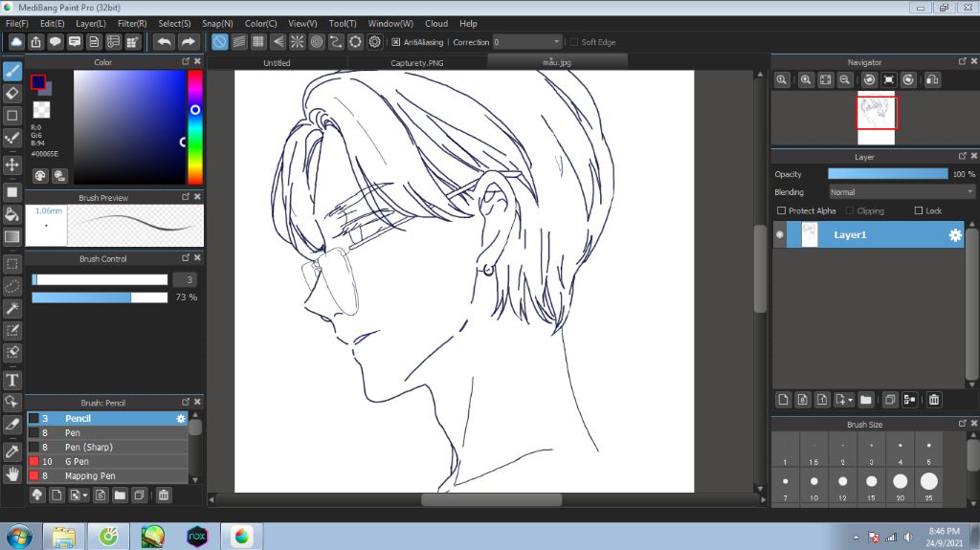Image resolution: width=980 pixels, height=550 pixels.
Task: Click the layer Opacity slider
Action: click(x=887, y=174)
